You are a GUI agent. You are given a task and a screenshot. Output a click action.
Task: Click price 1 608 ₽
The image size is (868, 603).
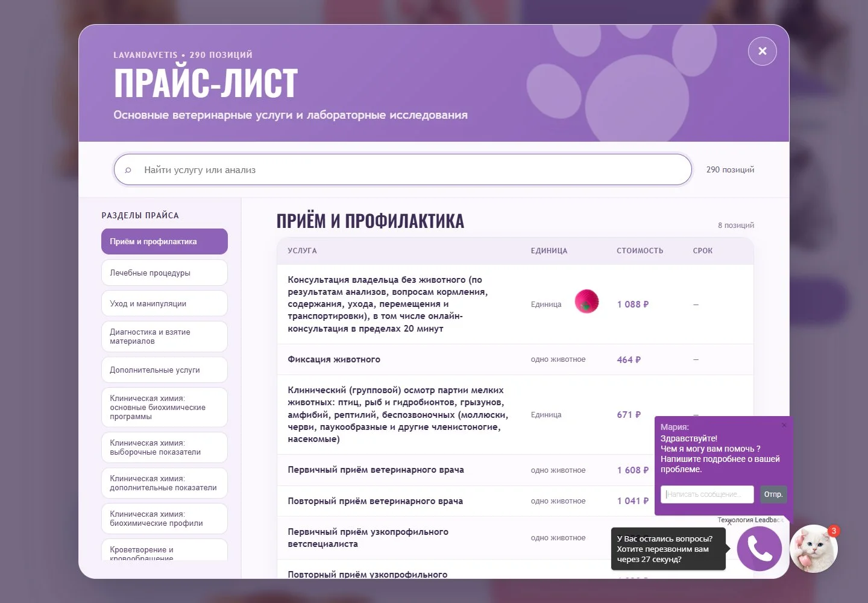click(x=633, y=470)
